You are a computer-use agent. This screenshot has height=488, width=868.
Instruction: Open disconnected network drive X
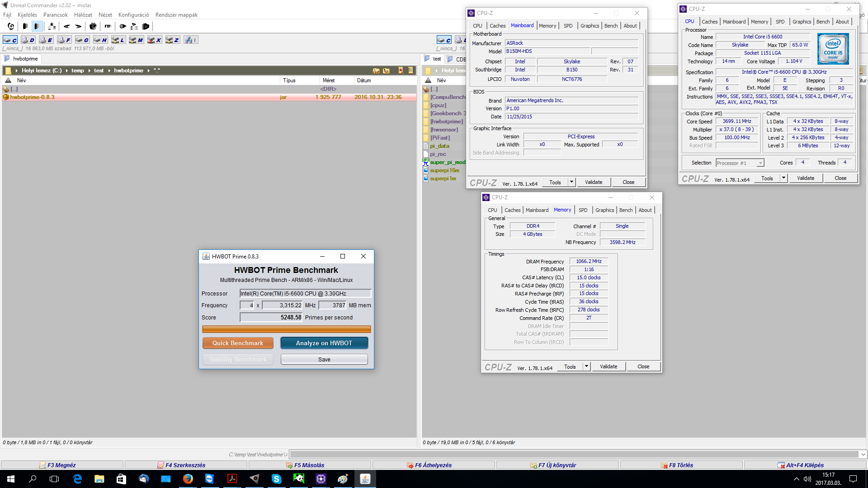pos(155,40)
